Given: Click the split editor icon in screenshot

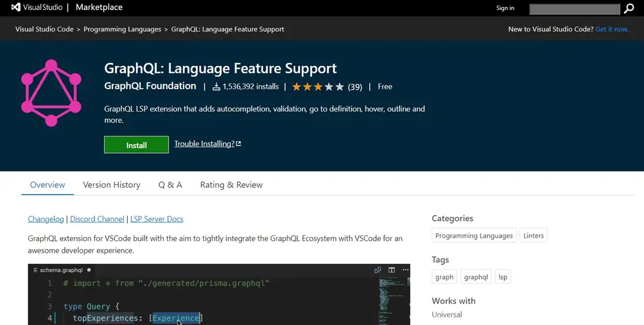Looking at the screenshot, I should (x=391, y=270).
